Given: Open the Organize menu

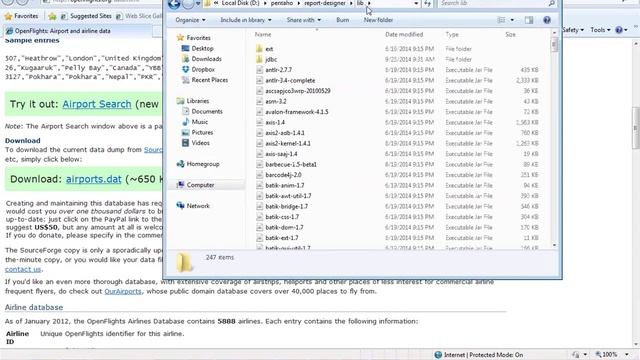Looking at the screenshot, I should pyautogui.click(x=190, y=20).
